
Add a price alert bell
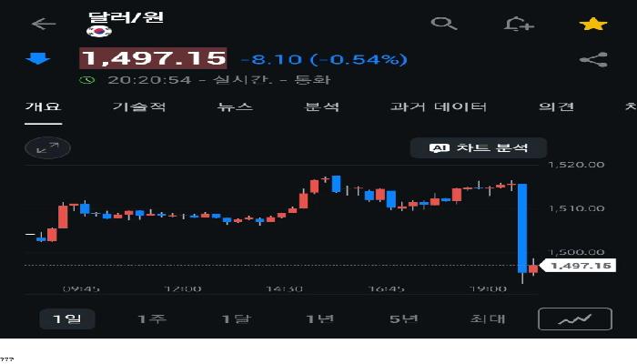[519, 24]
